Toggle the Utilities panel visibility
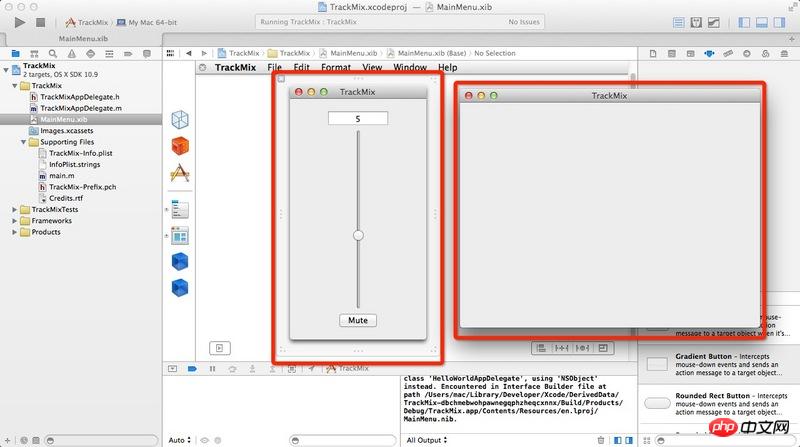Screen dimensions: 800x447 tap(779, 22)
